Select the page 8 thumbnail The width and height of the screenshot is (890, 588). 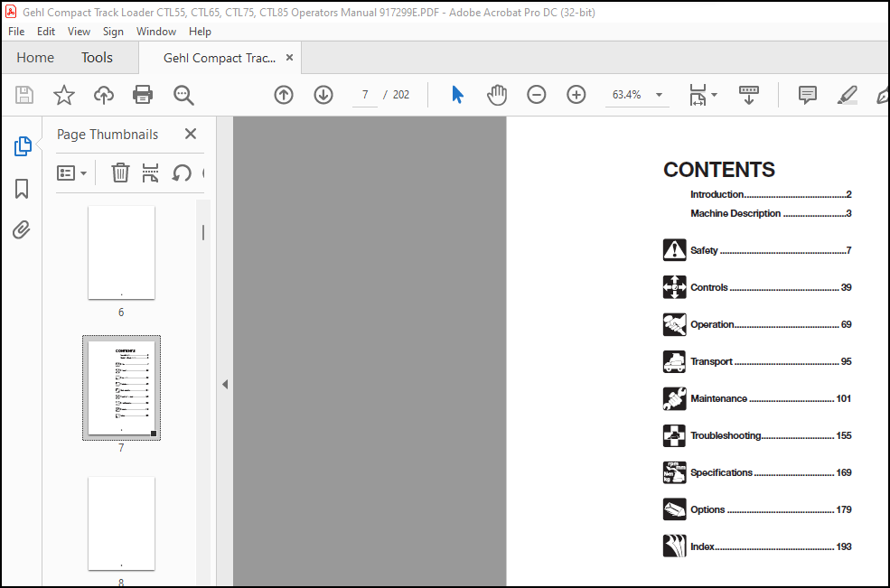pos(121,523)
